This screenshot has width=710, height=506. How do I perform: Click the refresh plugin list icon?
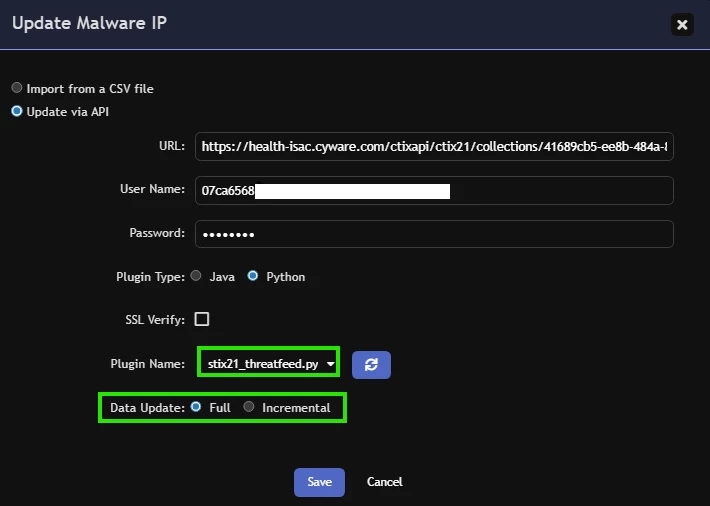tap(371, 365)
